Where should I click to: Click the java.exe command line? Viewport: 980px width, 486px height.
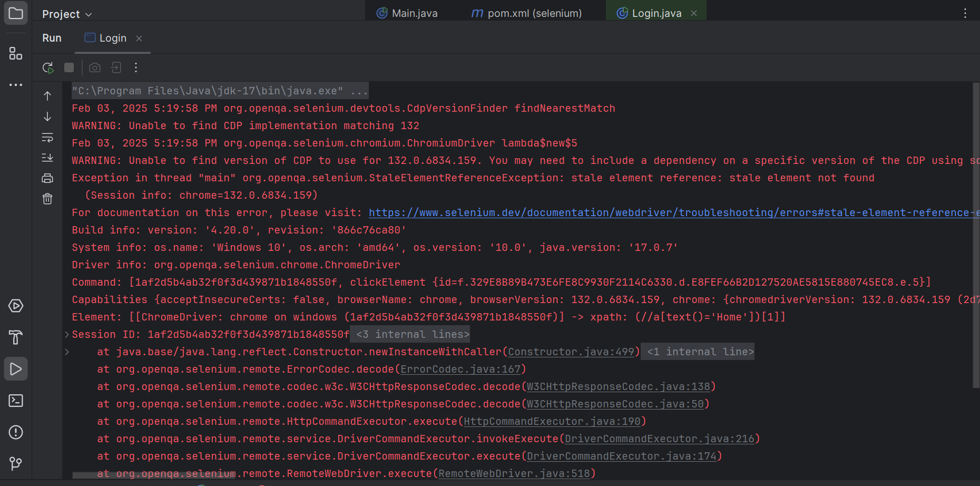tap(220, 91)
